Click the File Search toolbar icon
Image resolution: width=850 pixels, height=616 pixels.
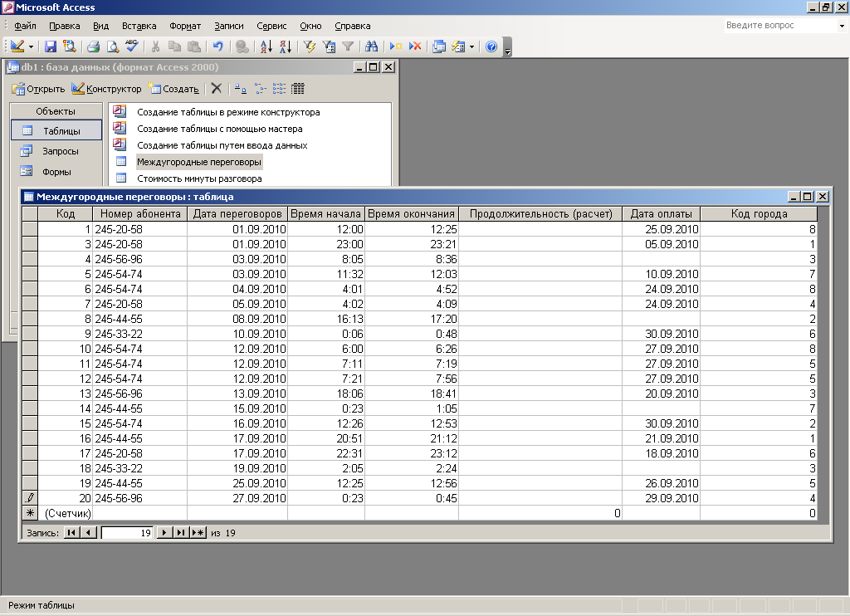[x=70, y=46]
